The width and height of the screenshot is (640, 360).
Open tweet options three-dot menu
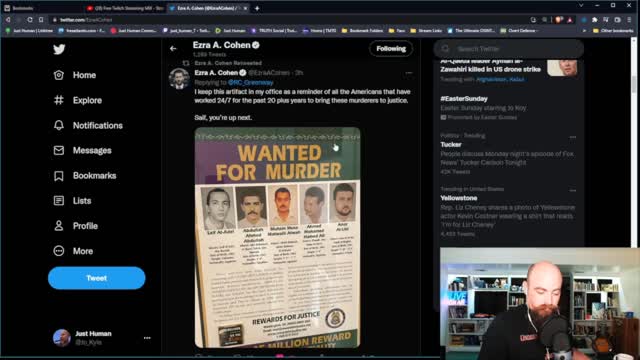409,73
